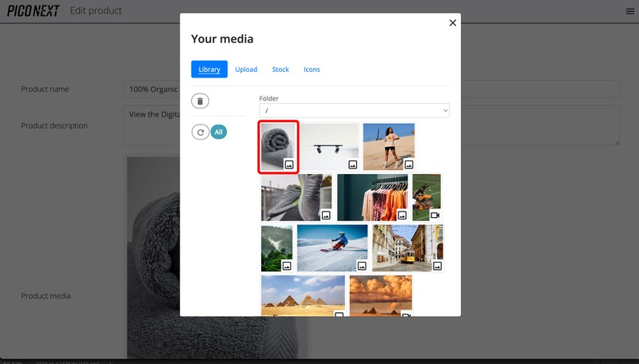Switch to the Upload tab
Viewport: 639px width, 364px height.
pos(246,69)
